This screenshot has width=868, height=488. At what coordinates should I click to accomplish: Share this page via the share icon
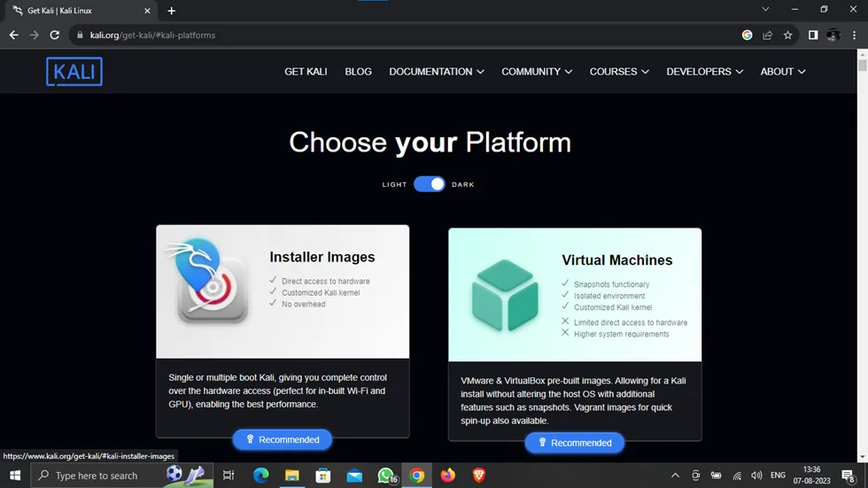[x=767, y=35]
